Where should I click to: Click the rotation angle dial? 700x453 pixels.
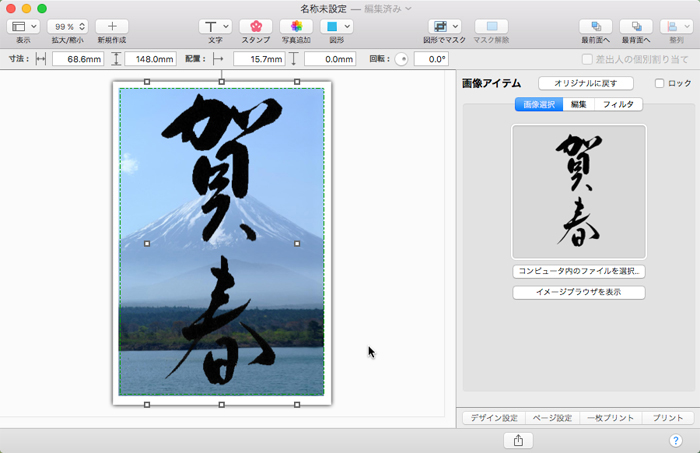(x=402, y=59)
